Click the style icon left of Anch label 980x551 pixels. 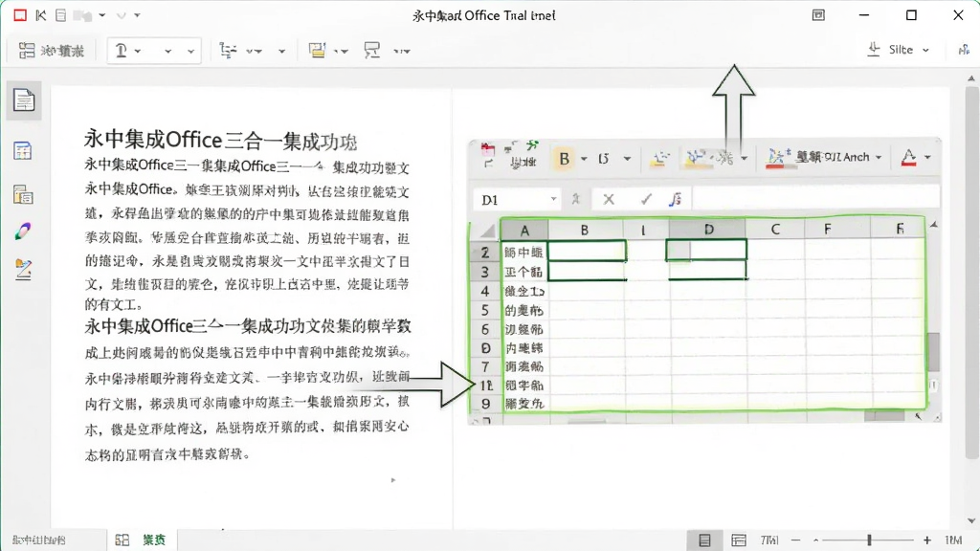coord(777,158)
